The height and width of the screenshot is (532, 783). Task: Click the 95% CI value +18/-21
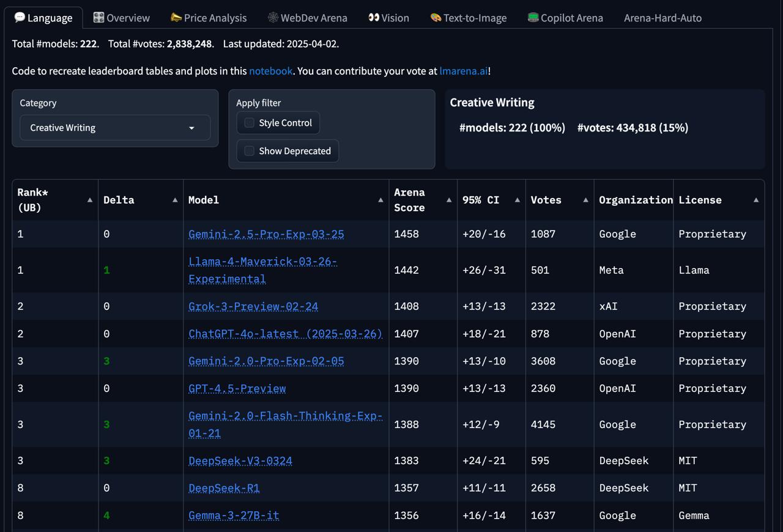pos(484,334)
